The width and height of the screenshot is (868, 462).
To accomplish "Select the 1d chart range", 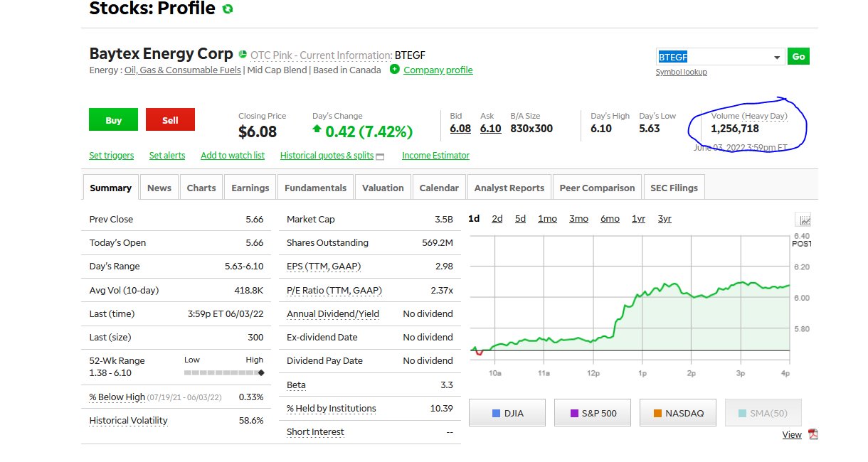I will pos(474,219).
